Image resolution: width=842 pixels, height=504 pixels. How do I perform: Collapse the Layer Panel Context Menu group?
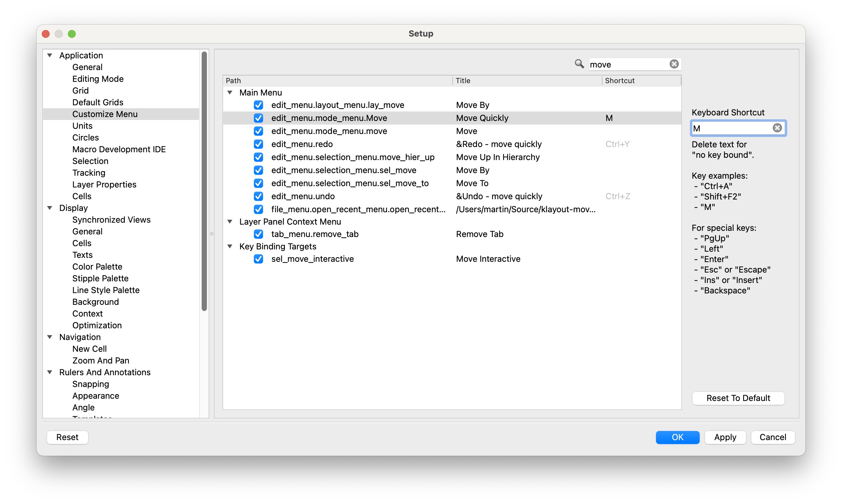(230, 221)
